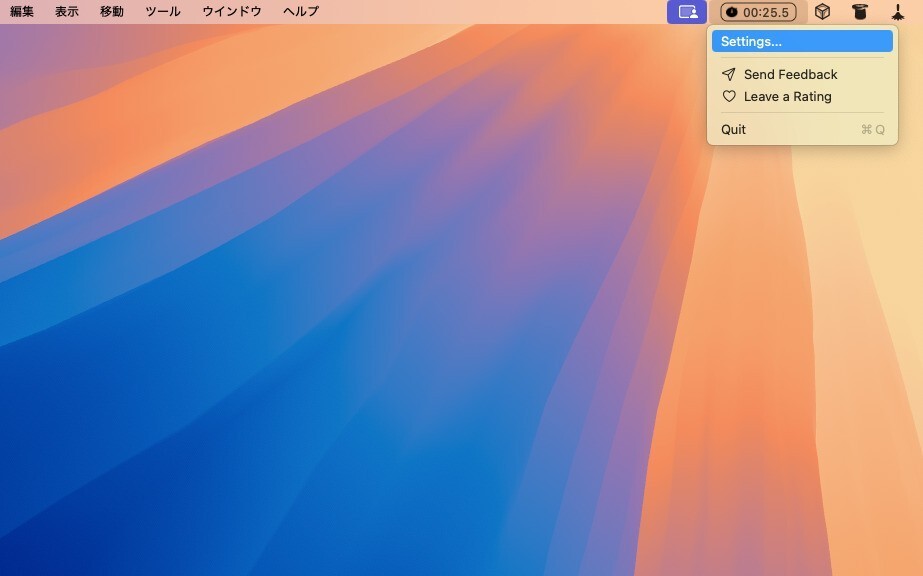Click the heart icon beside Leave a Rating

point(729,96)
